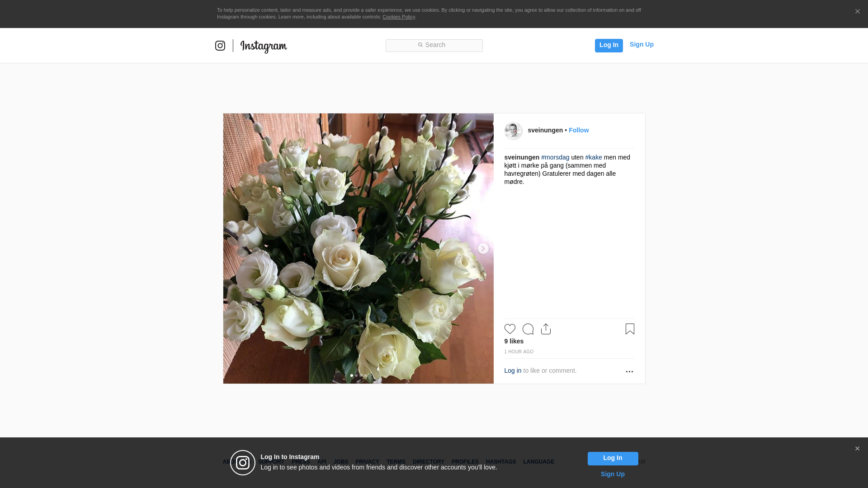Dismiss the cookie notice banner
Viewport: 868px width, 488px height.
click(x=857, y=12)
